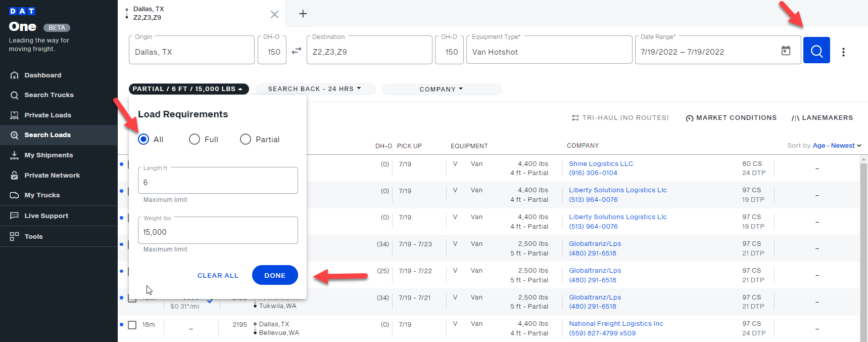The image size is (868, 342).
Task: Click the CLEAR ALL button
Action: tap(218, 276)
